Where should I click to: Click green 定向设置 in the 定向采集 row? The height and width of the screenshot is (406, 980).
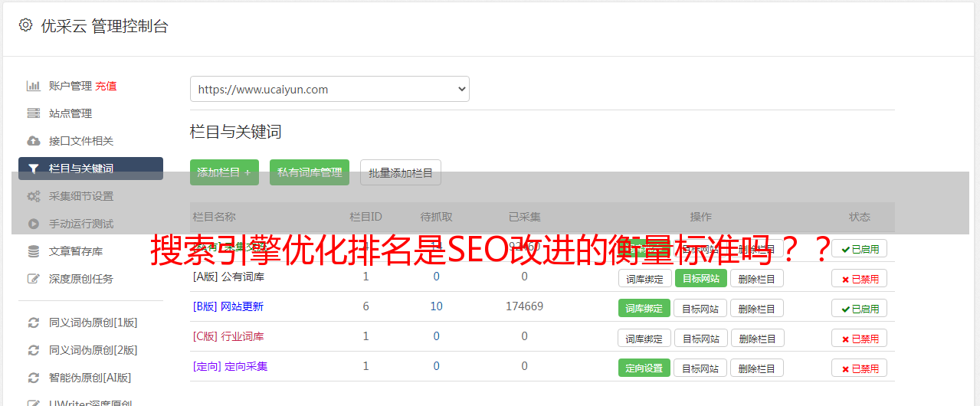click(x=644, y=368)
